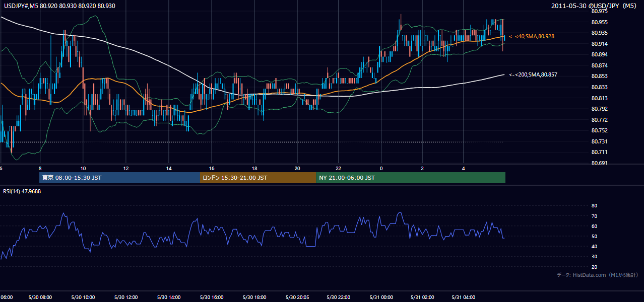Click the 80.833 price axis label
Screen dimensions: 644x302
point(599,87)
